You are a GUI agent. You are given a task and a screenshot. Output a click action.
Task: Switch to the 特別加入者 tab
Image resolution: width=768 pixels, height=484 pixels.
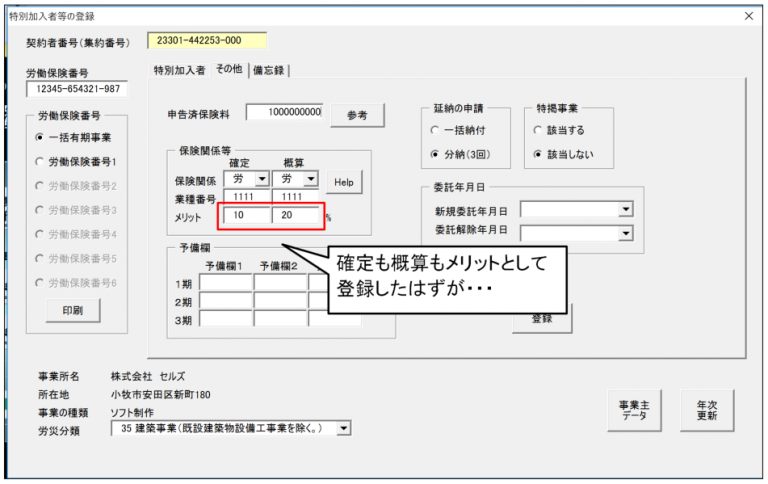click(x=179, y=71)
